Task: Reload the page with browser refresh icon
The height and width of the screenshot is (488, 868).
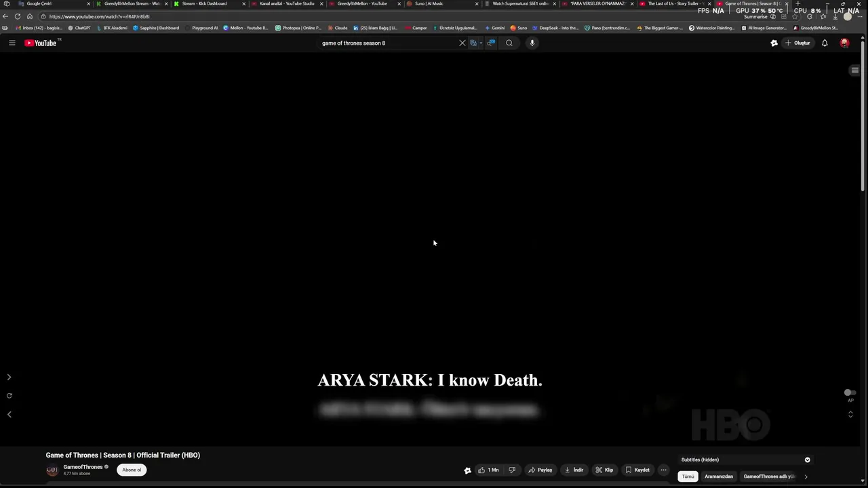Action: pyautogui.click(x=18, y=16)
